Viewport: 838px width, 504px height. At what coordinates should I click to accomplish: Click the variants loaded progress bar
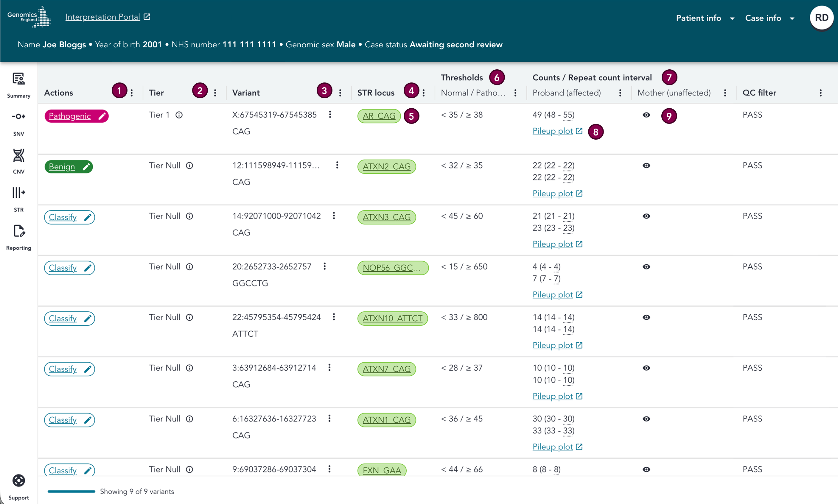pos(71,491)
